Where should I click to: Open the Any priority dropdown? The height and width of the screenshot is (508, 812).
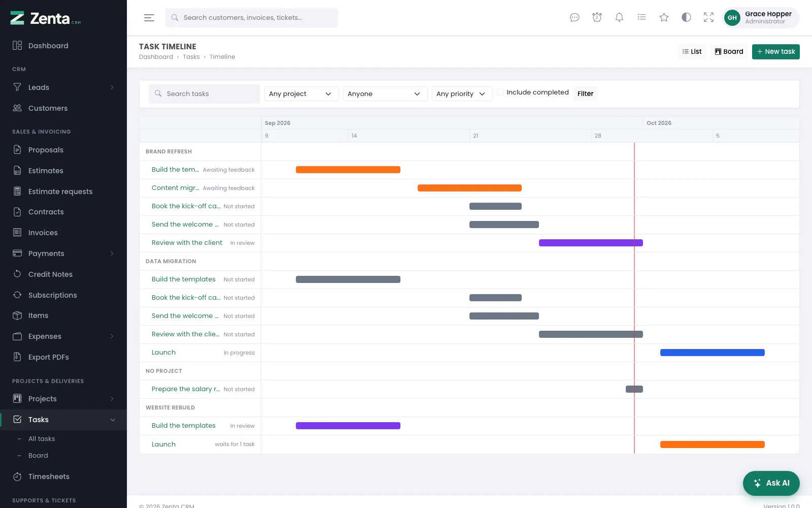[x=462, y=94]
